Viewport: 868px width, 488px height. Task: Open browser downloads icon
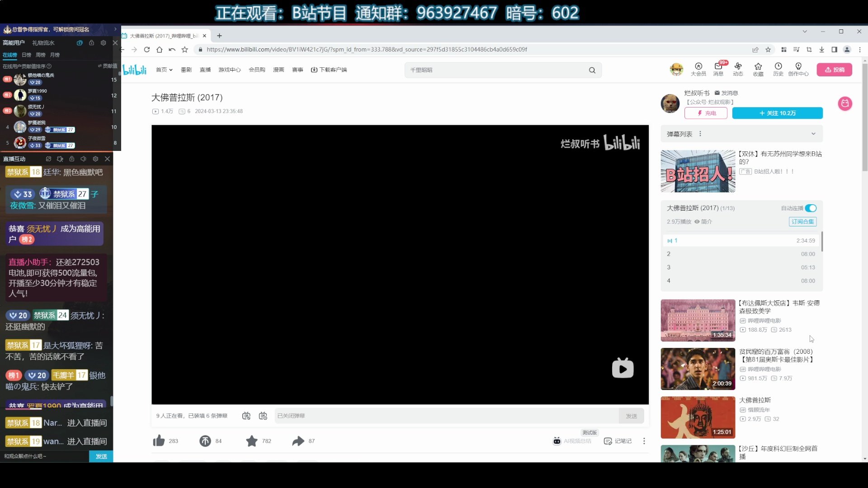(x=822, y=50)
